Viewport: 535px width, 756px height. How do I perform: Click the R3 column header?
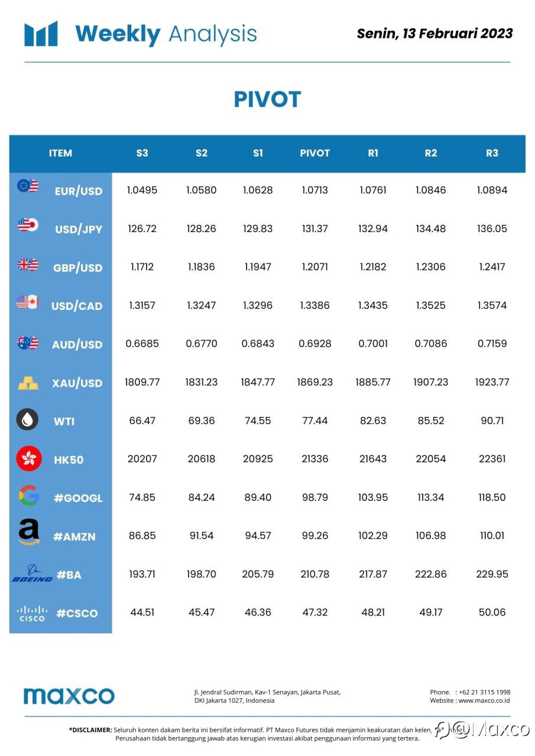coord(492,153)
